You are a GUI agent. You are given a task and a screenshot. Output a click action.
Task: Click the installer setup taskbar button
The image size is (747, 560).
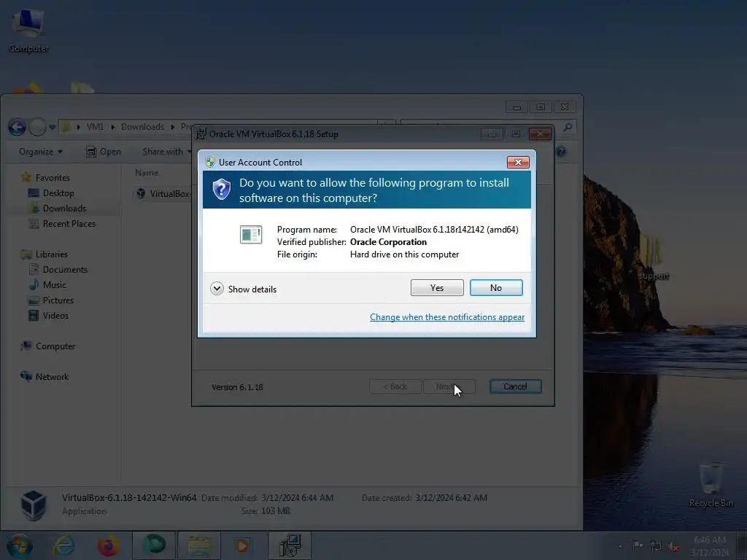(290, 545)
